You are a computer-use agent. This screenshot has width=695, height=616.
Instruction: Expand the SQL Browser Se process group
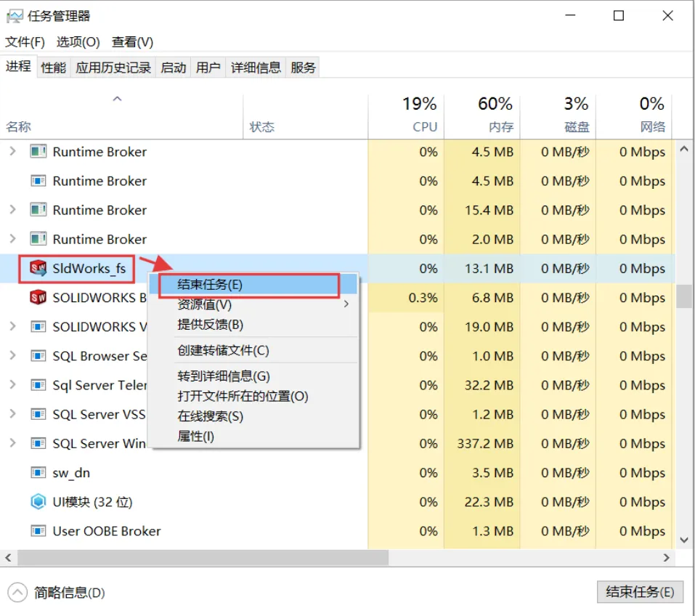point(13,356)
